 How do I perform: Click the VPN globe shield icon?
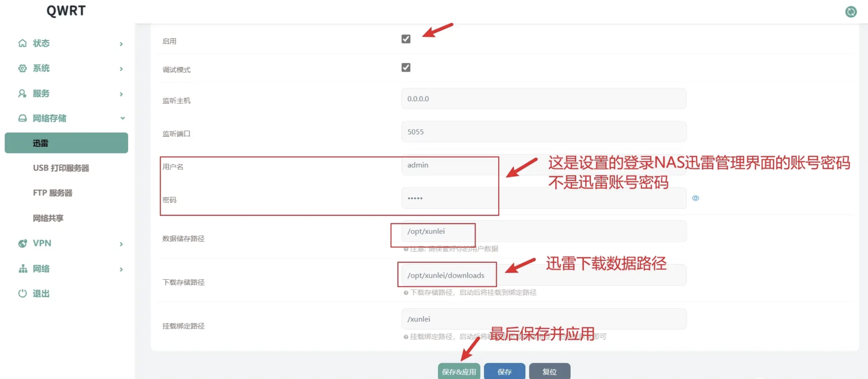[x=22, y=243]
